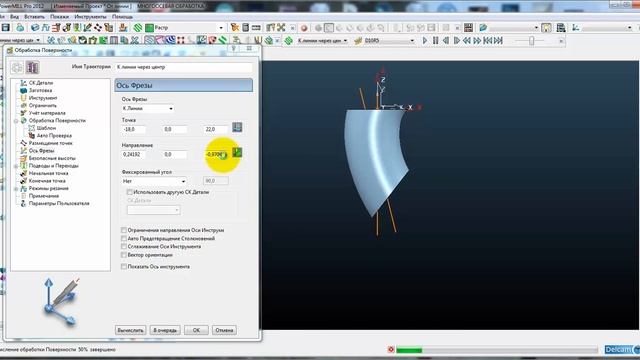The width and height of the screenshot is (640, 360).
Task: Open the Фиксированный угол Нет dropdown
Action: tap(154, 181)
